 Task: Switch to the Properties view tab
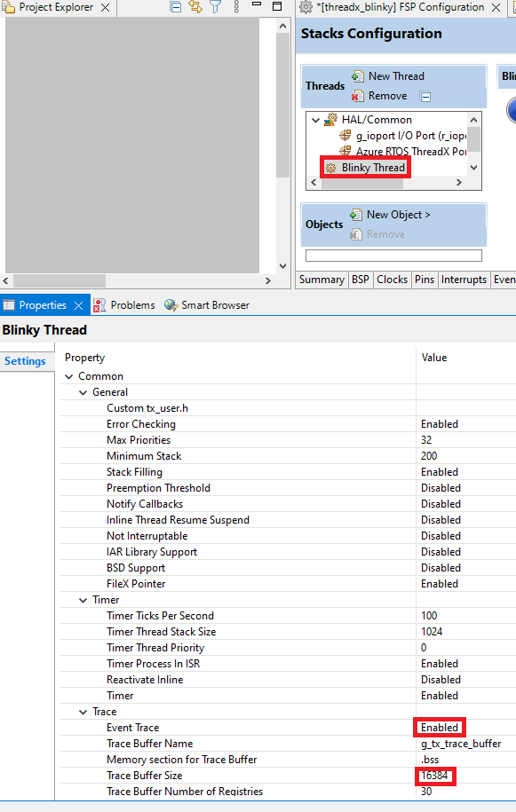[43, 305]
